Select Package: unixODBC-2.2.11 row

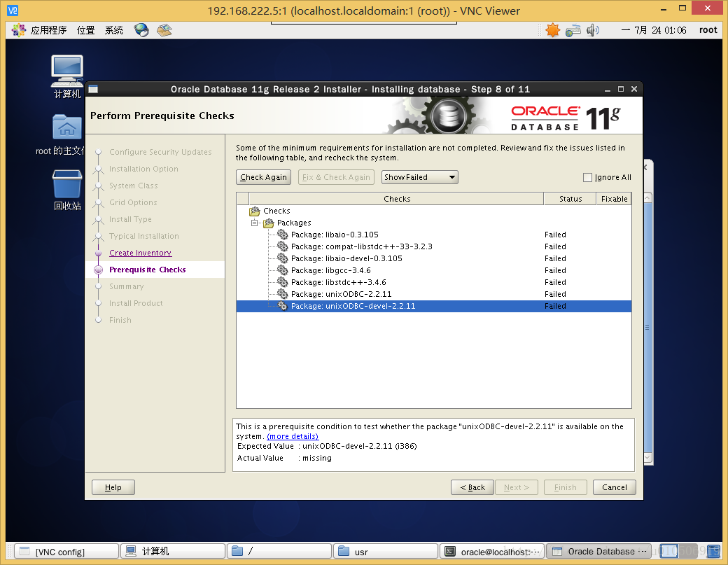click(x=433, y=294)
